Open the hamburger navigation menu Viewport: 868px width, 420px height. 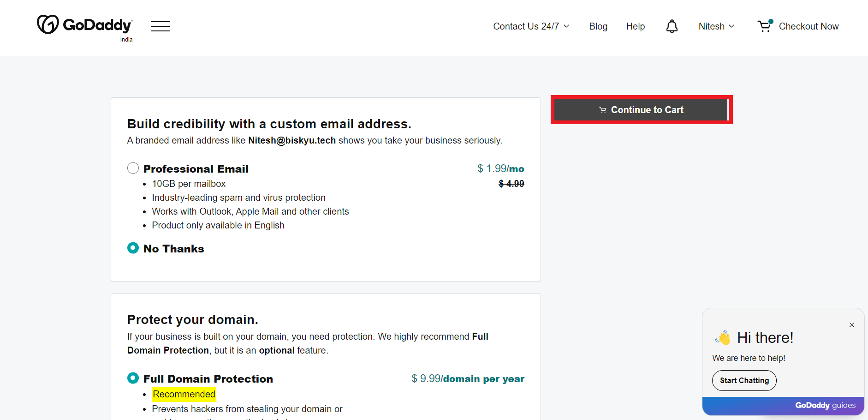[161, 26]
